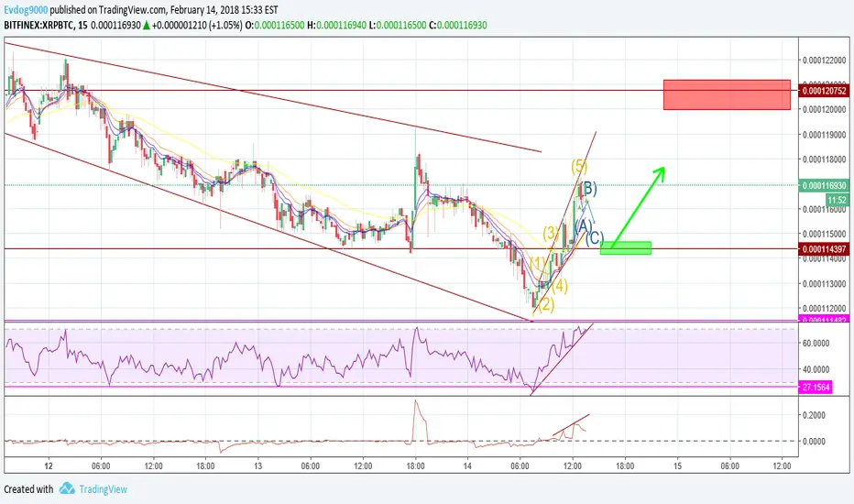The height and width of the screenshot is (504, 854).
Task: Click the O:0.000116500 open value
Action: pyautogui.click(x=275, y=25)
